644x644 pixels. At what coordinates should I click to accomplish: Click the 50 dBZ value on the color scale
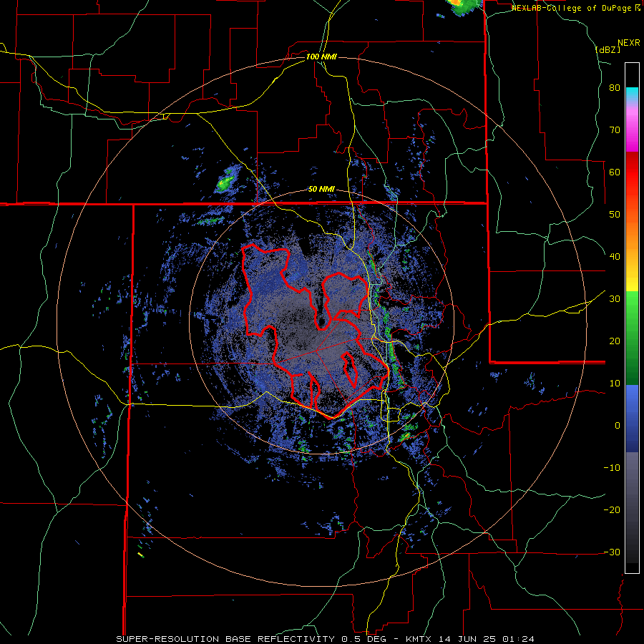615,215
